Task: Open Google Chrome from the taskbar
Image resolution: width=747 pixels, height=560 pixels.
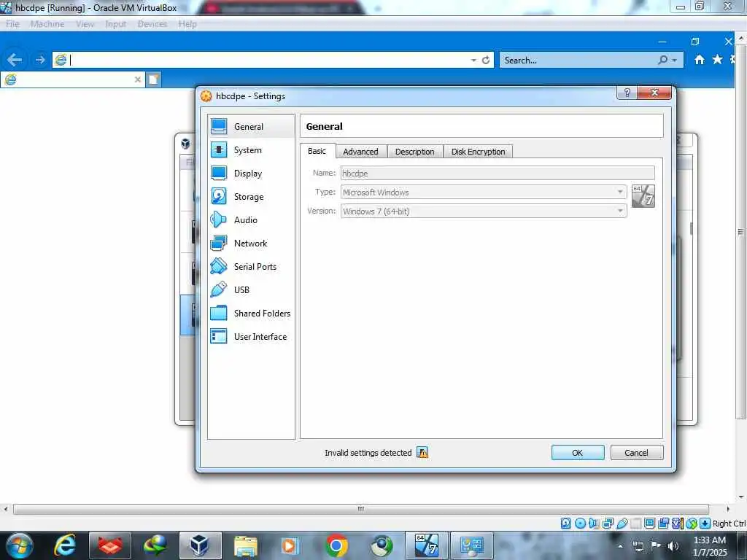Action: pos(336,545)
